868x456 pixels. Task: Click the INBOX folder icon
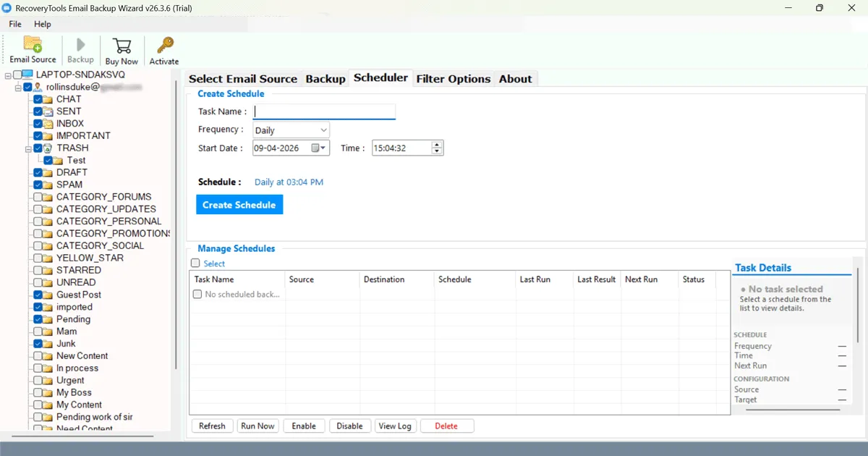49,124
